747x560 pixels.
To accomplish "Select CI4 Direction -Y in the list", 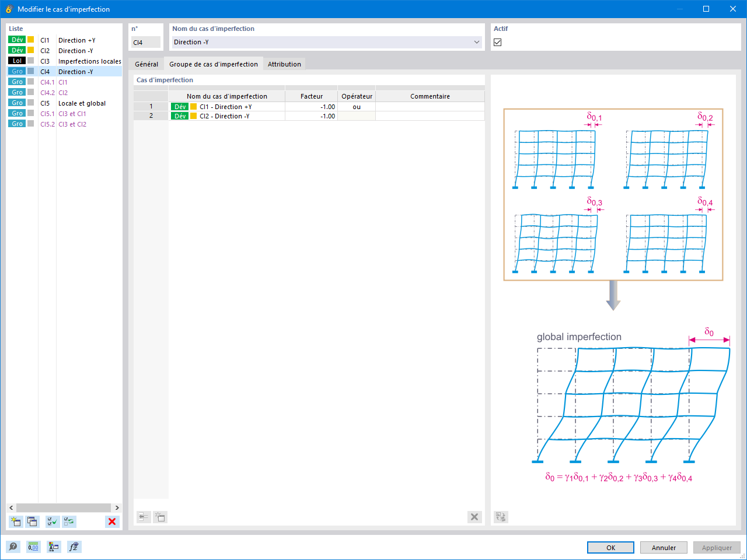I will [x=64, y=72].
